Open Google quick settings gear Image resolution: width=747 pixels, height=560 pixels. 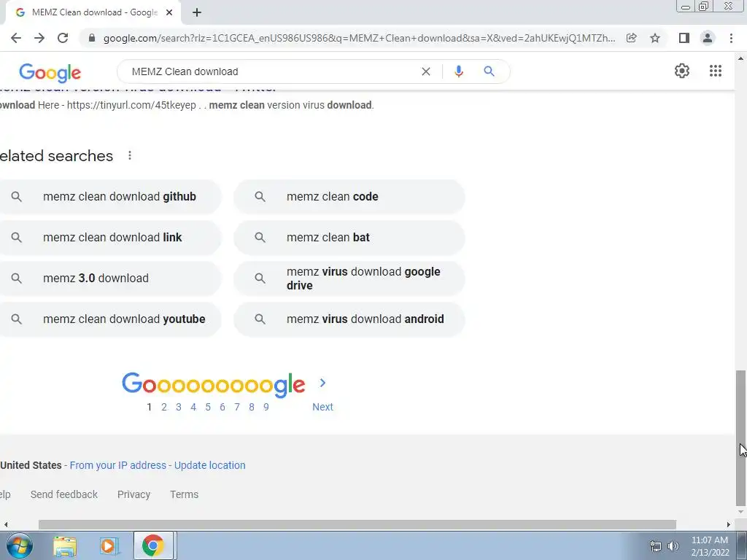682,71
